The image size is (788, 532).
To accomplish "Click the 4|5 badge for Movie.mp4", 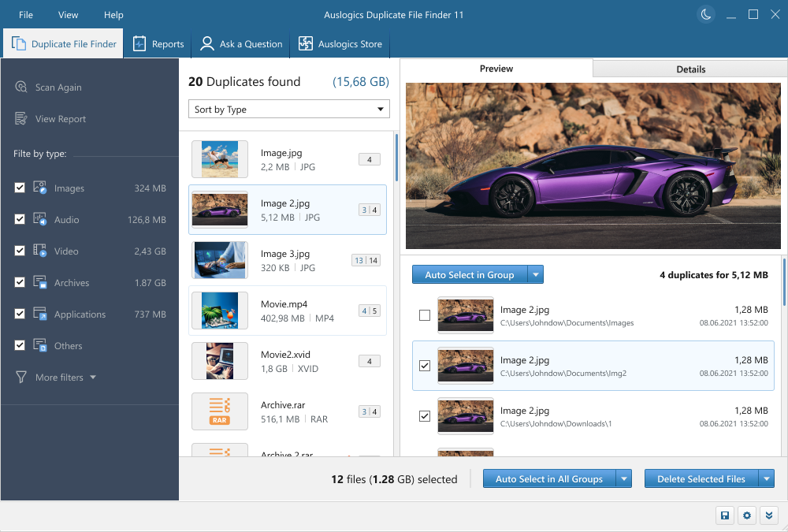I will click(x=370, y=311).
